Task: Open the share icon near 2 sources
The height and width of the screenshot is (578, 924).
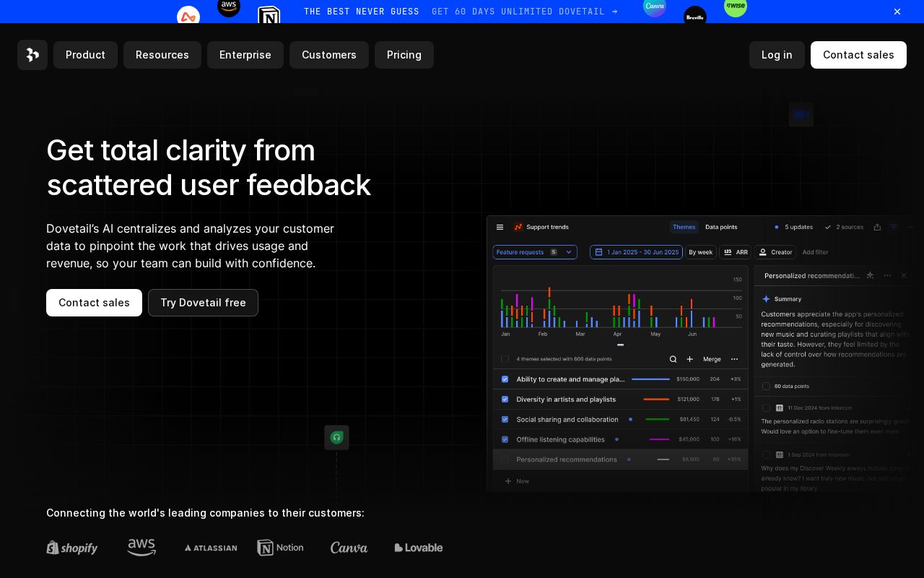Action: (877, 227)
